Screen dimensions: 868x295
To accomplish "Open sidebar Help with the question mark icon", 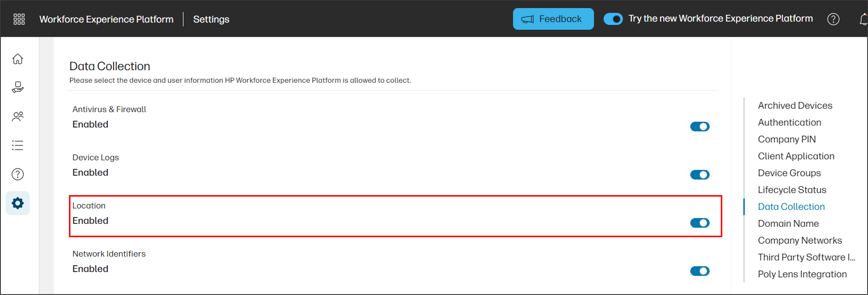I will 17,174.
